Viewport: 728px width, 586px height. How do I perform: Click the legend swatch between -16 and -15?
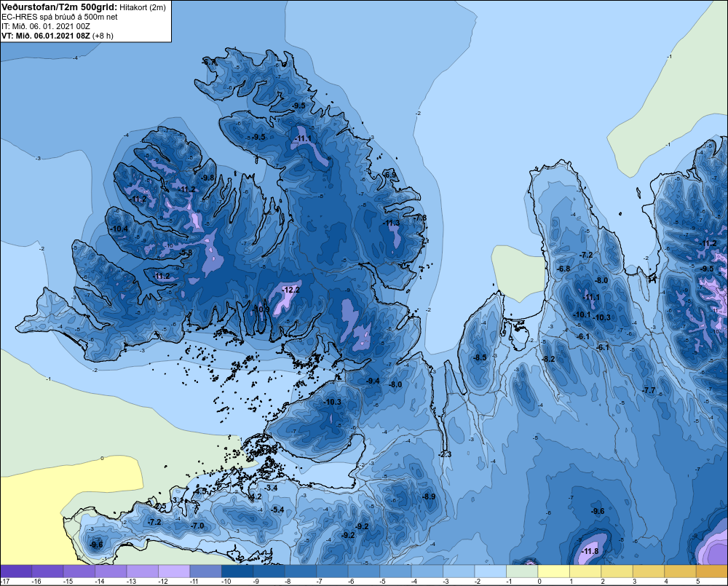click(x=47, y=571)
